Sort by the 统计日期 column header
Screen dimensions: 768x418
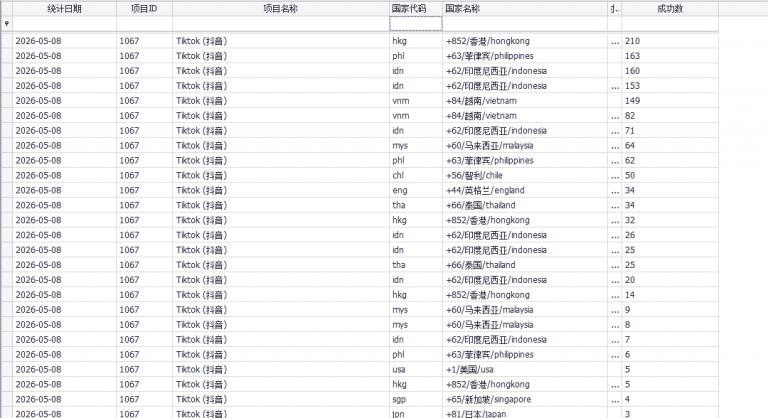(x=64, y=8)
